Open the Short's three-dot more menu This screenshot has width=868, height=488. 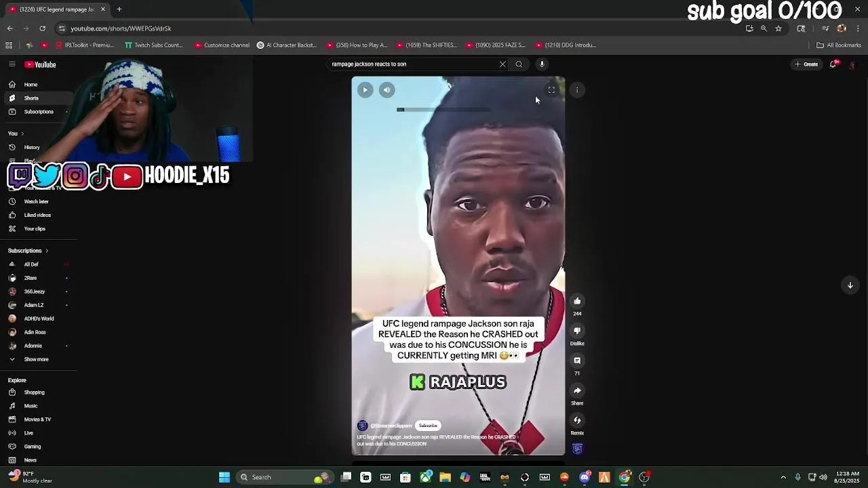click(x=577, y=90)
